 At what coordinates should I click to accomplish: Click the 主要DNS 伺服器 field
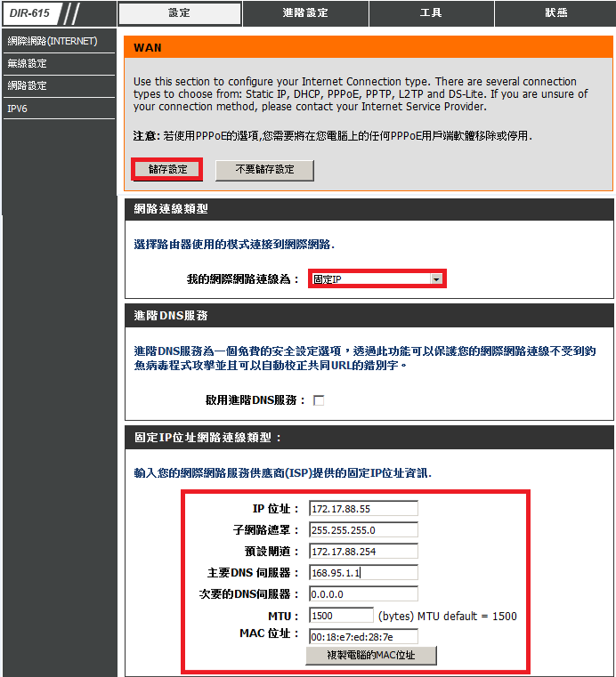point(363,573)
